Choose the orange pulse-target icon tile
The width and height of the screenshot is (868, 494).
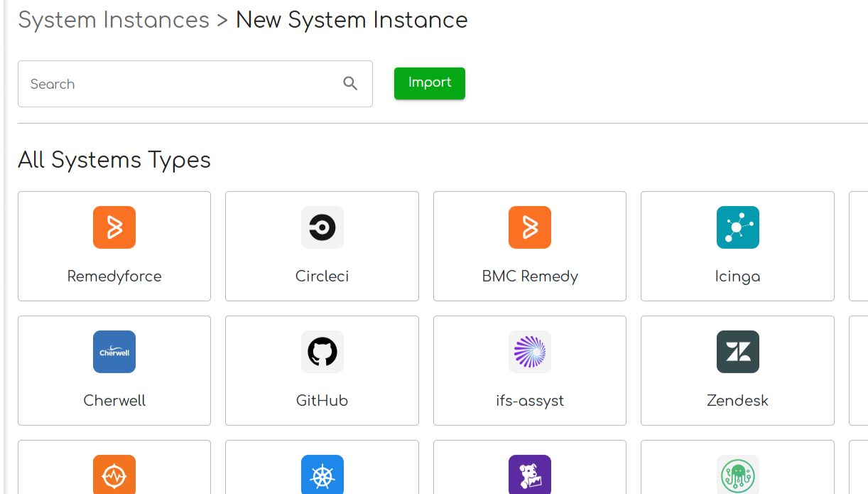(114, 474)
